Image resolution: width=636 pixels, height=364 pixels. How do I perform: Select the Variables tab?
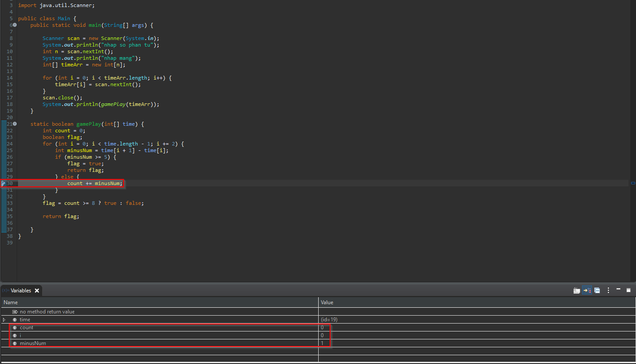21,290
